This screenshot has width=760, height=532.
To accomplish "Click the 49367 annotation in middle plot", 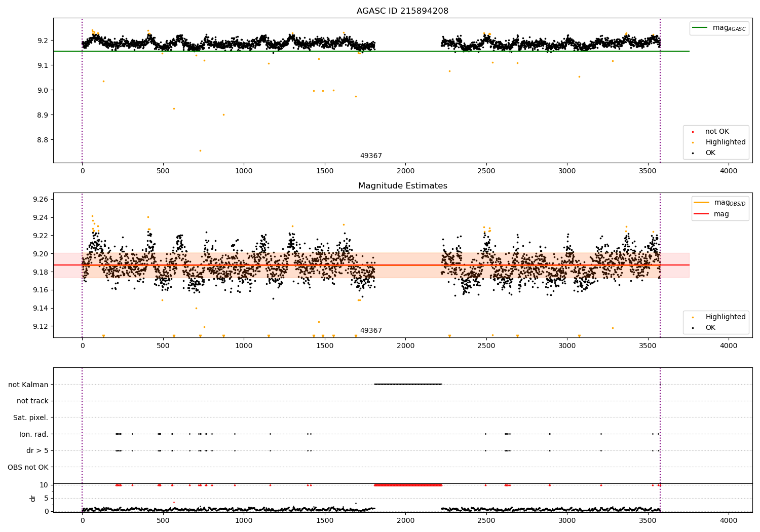I will point(371,331).
